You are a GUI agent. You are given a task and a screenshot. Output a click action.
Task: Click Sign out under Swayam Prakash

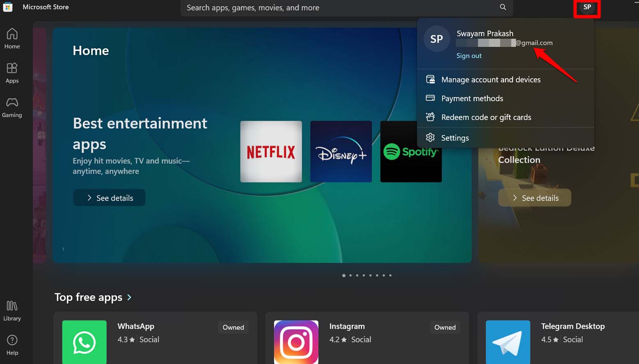tap(469, 55)
